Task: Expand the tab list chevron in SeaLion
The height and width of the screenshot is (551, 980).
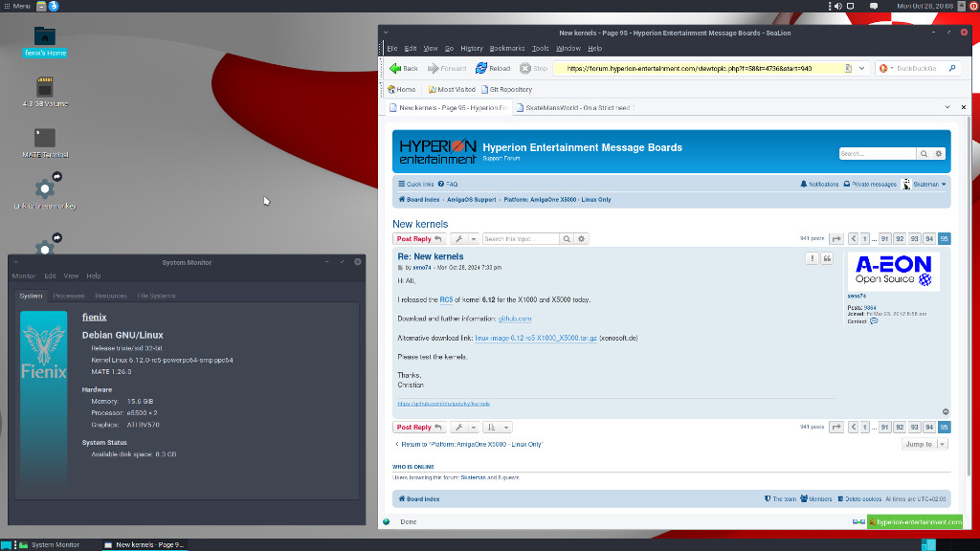Action: click(x=947, y=107)
